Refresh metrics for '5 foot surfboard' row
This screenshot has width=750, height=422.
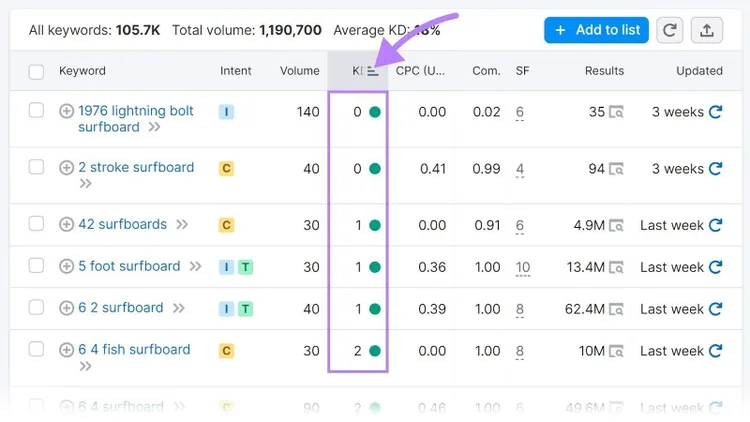click(716, 267)
